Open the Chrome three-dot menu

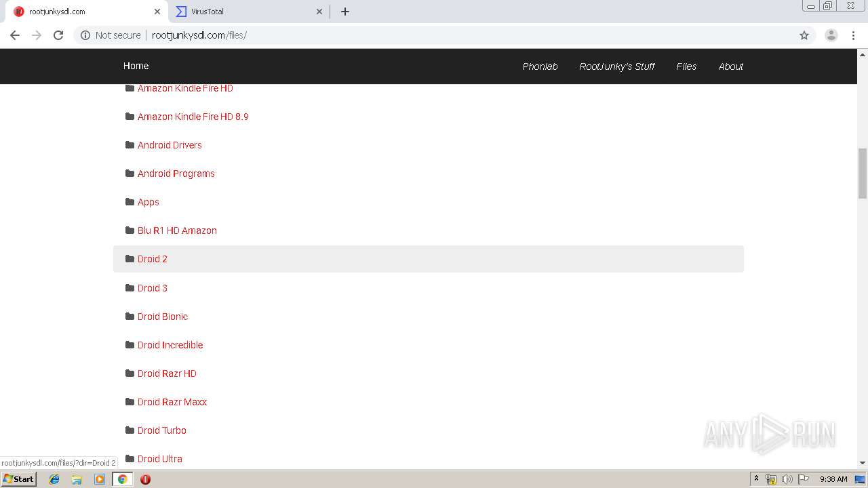(854, 35)
